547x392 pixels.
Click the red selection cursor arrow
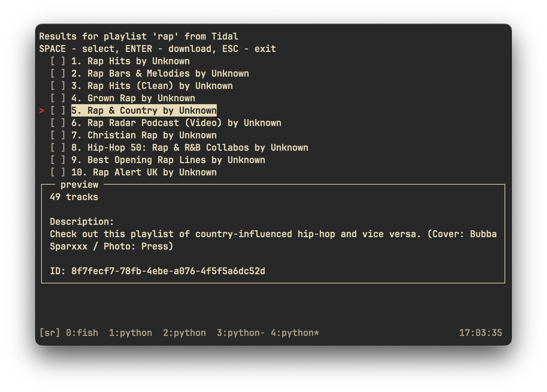(42, 110)
